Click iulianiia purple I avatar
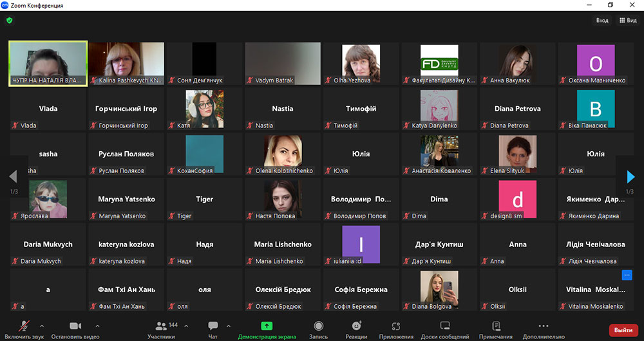644x341 pixels. click(x=361, y=244)
